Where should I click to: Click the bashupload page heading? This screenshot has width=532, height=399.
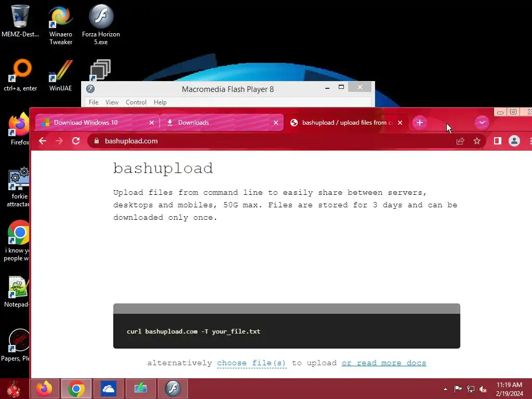tap(163, 168)
